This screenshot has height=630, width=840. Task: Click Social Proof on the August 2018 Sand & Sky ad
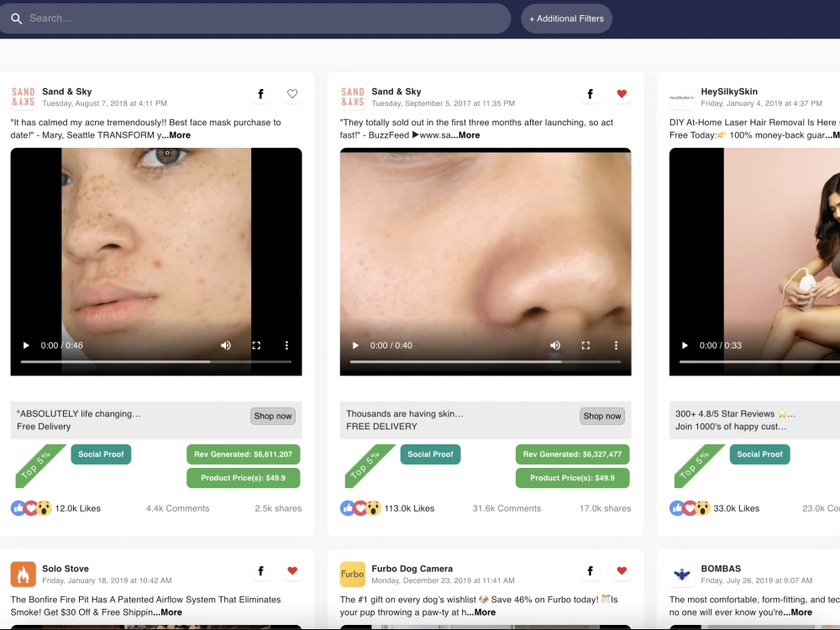[x=101, y=454]
